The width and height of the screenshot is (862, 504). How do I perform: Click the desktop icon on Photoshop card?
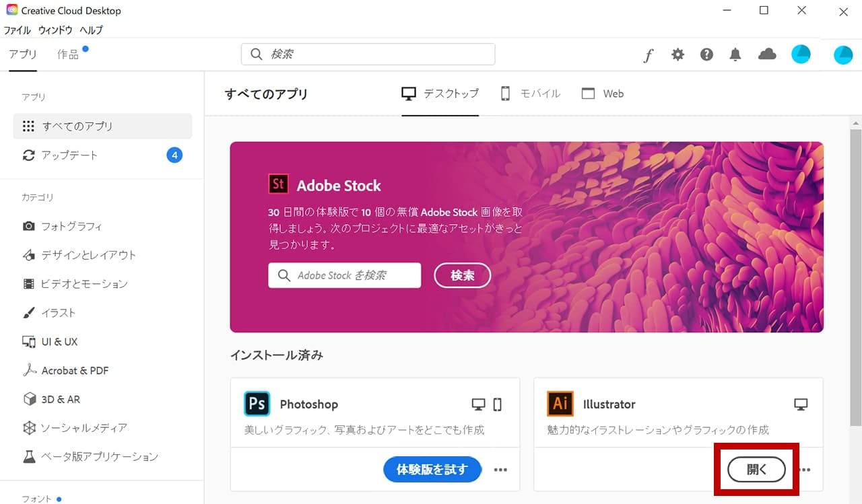click(478, 404)
